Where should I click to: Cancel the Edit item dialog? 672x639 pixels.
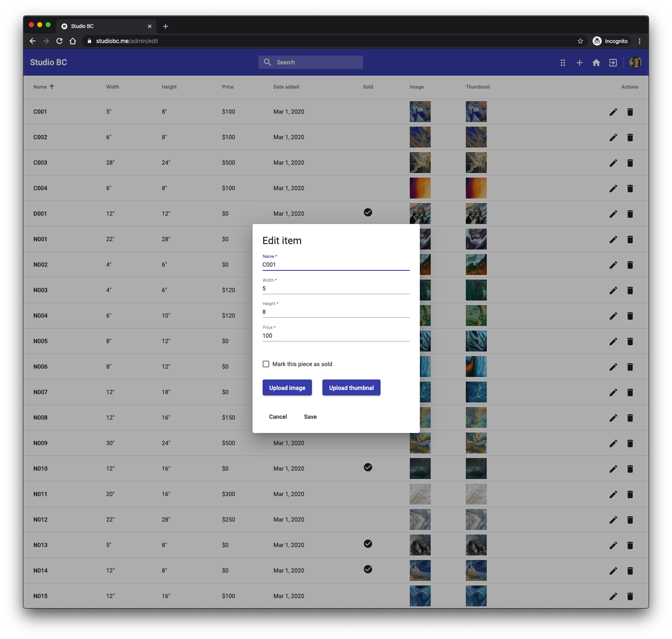pyautogui.click(x=278, y=417)
